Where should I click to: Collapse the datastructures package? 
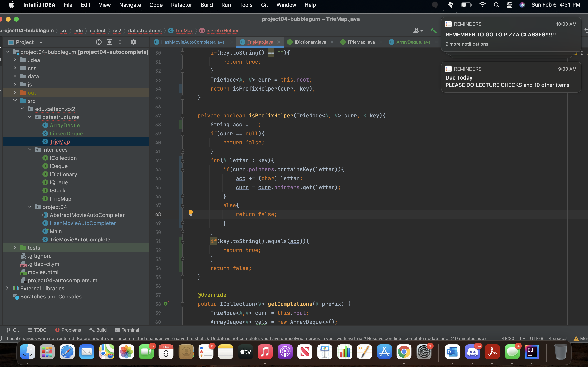pyautogui.click(x=30, y=117)
